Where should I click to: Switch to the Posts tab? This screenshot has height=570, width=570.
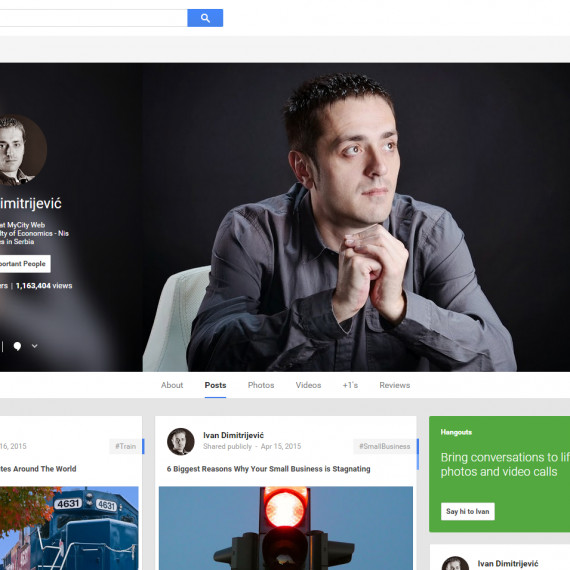215,385
